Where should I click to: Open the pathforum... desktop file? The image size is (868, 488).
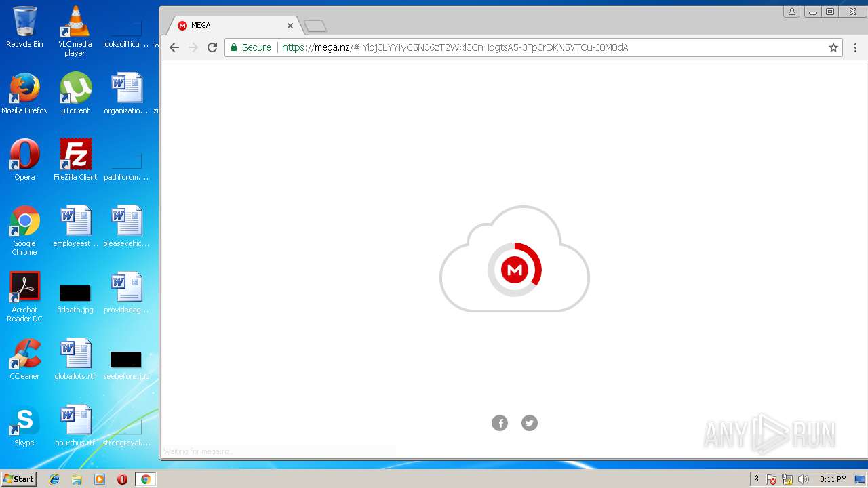point(125,165)
